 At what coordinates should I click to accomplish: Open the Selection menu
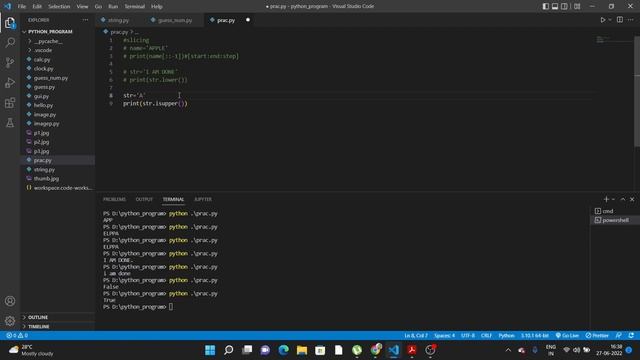(x=59, y=7)
